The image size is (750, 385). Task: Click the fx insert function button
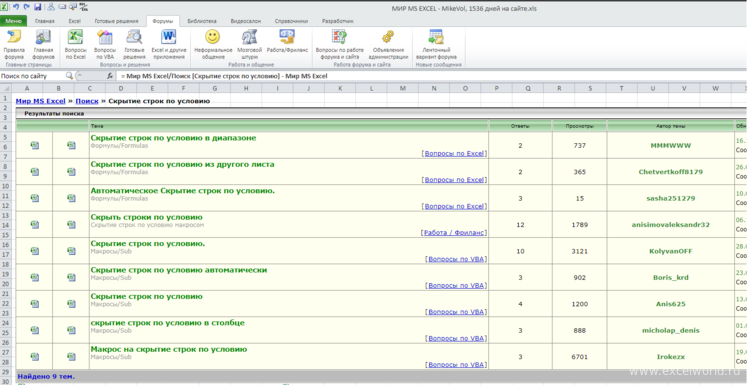[x=110, y=76]
